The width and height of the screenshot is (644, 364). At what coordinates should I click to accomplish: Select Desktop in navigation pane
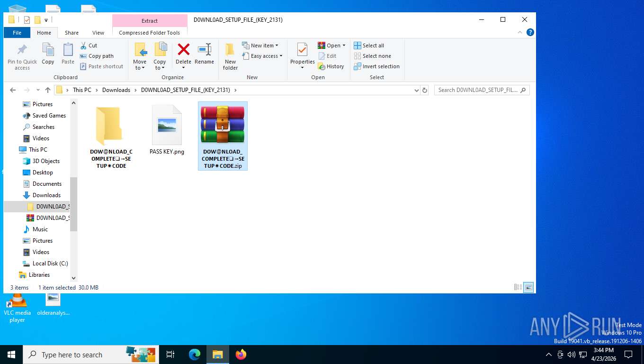[38, 173]
